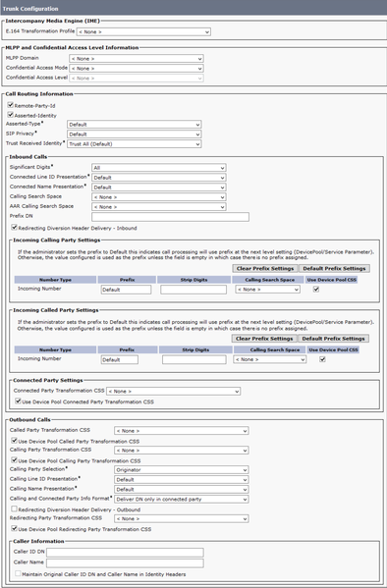The height and width of the screenshot is (588, 387).
Task: Toggle Use Device Pool Connected Party Transformation CSS
Action: (18, 401)
